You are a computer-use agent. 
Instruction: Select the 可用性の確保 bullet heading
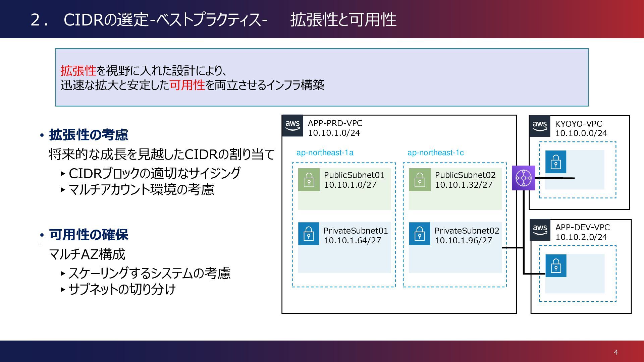point(89,235)
